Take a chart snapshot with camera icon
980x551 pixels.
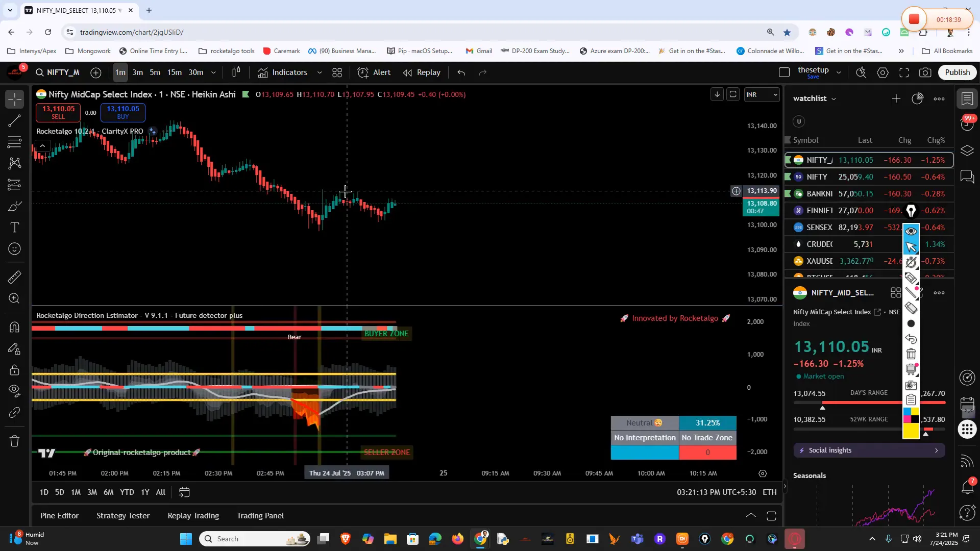click(925, 72)
